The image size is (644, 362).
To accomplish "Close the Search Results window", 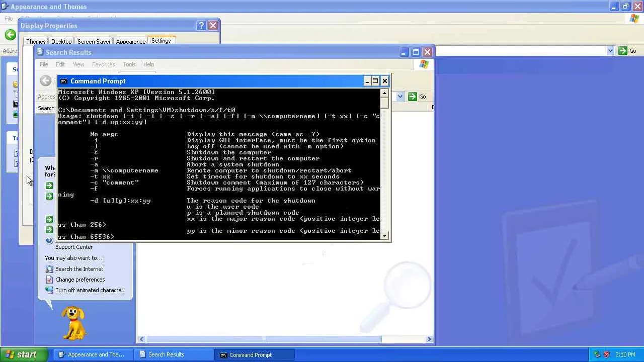I will click(x=427, y=52).
